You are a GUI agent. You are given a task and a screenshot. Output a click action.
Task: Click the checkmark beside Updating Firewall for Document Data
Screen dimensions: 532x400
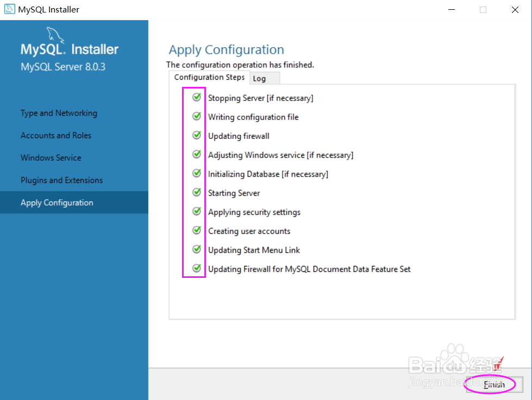(x=195, y=268)
